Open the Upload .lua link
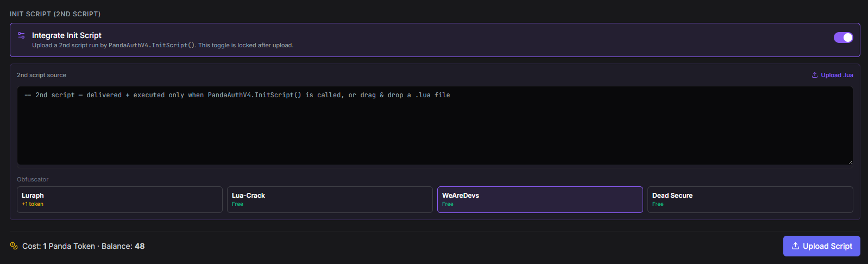The image size is (868, 264). 832,75
